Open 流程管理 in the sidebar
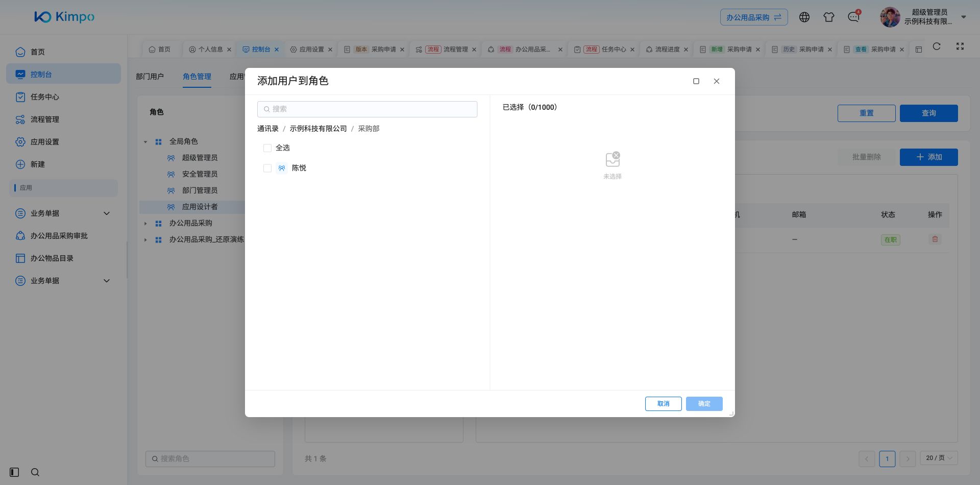The width and height of the screenshot is (980, 485). (63, 119)
